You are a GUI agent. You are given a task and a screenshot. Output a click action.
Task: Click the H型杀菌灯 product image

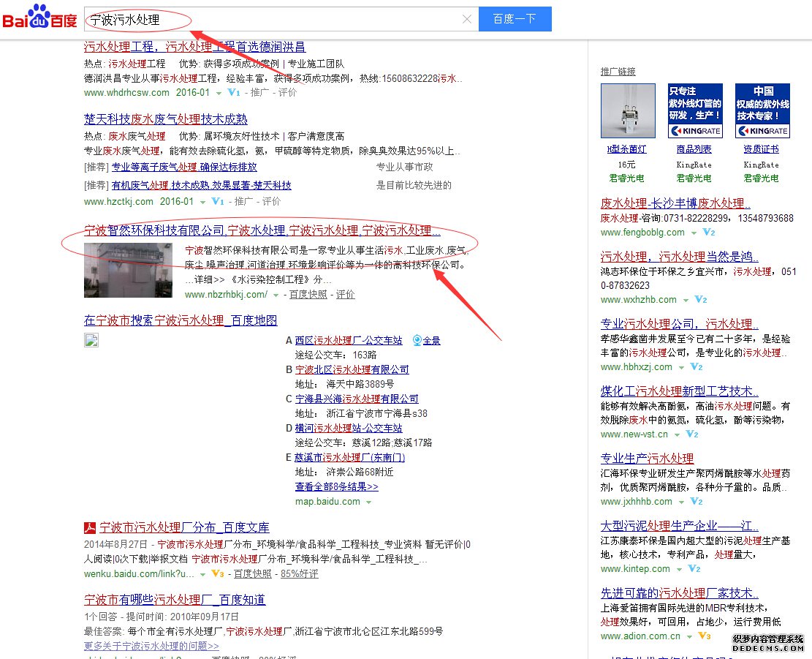pyautogui.click(x=628, y=111)
